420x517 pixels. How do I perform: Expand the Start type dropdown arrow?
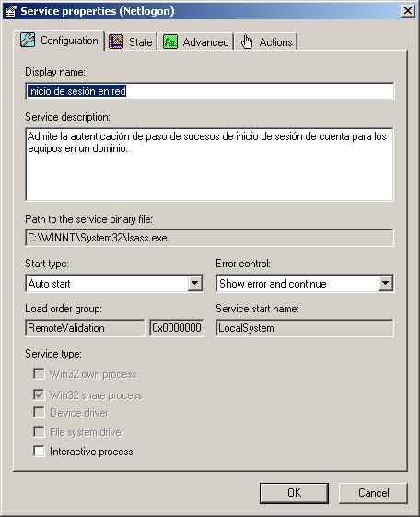pos(195,283)
